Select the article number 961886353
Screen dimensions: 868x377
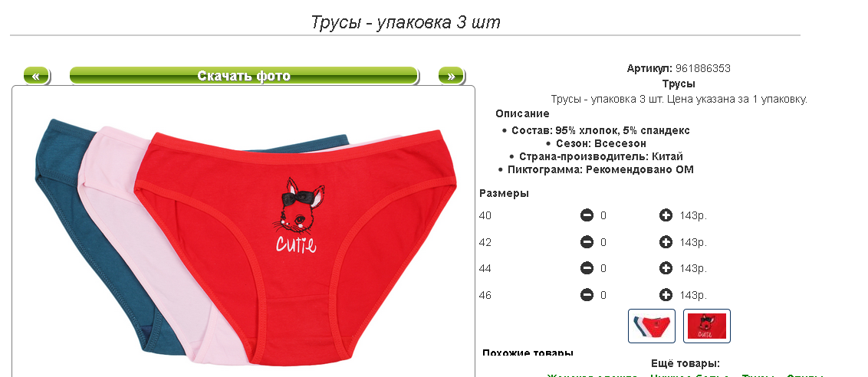coord(703,69)
